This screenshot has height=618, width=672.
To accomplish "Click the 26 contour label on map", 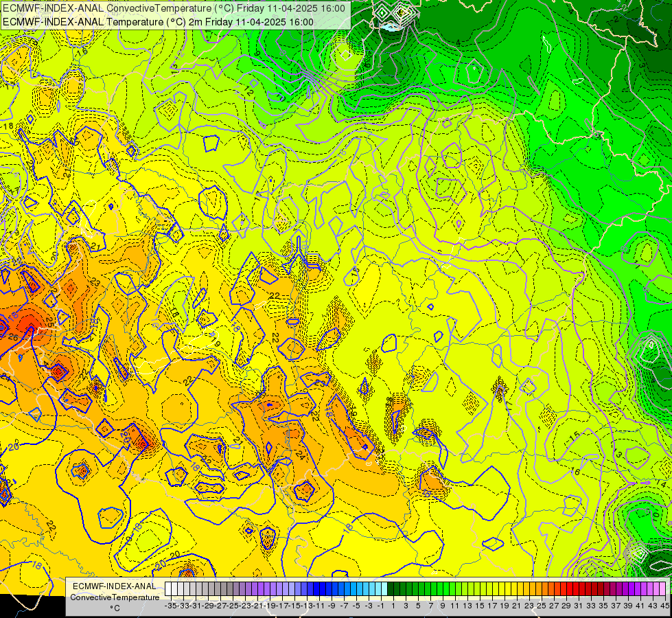I will point(13,338).
